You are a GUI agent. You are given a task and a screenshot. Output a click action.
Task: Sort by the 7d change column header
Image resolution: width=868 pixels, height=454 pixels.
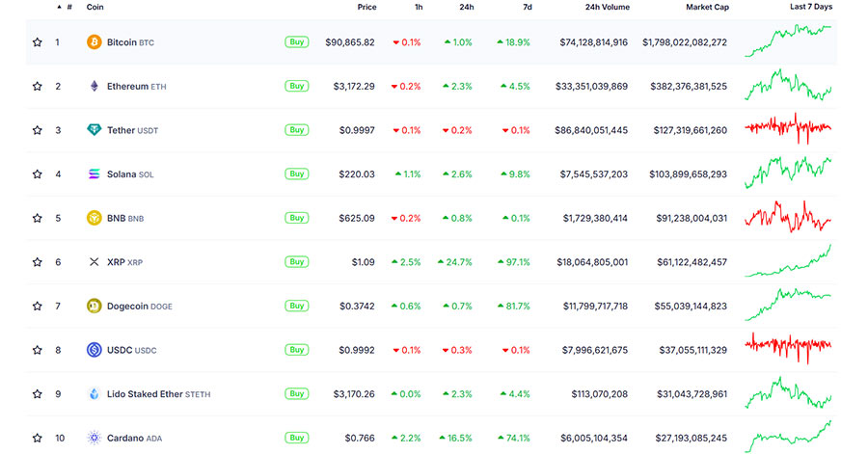(x=527, y=7)
